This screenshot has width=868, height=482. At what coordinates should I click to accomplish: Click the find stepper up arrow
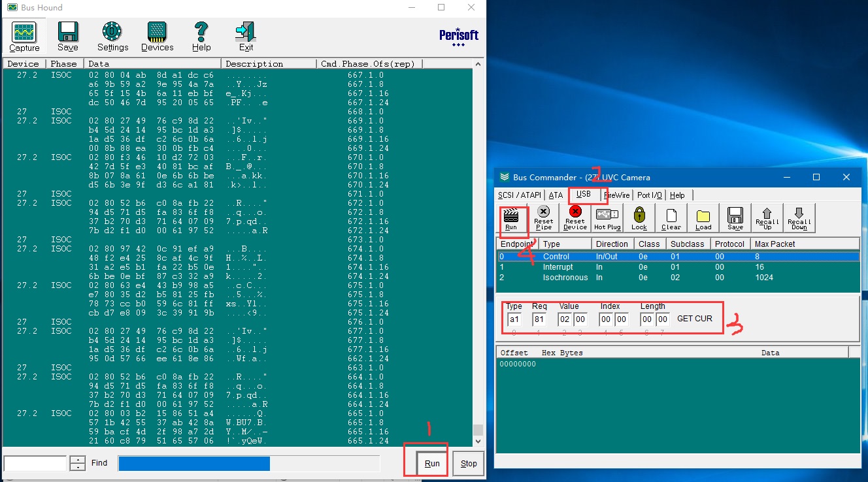78,460
